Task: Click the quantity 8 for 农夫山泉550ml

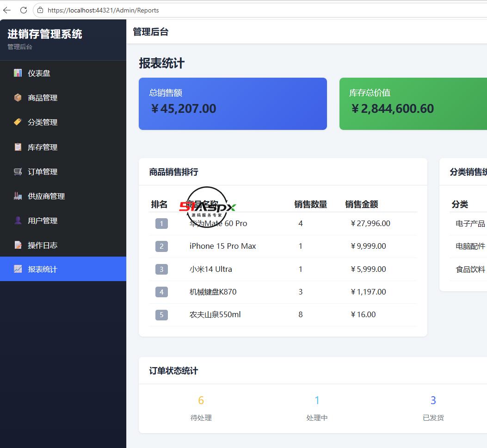Action: [x=300, y=314]
